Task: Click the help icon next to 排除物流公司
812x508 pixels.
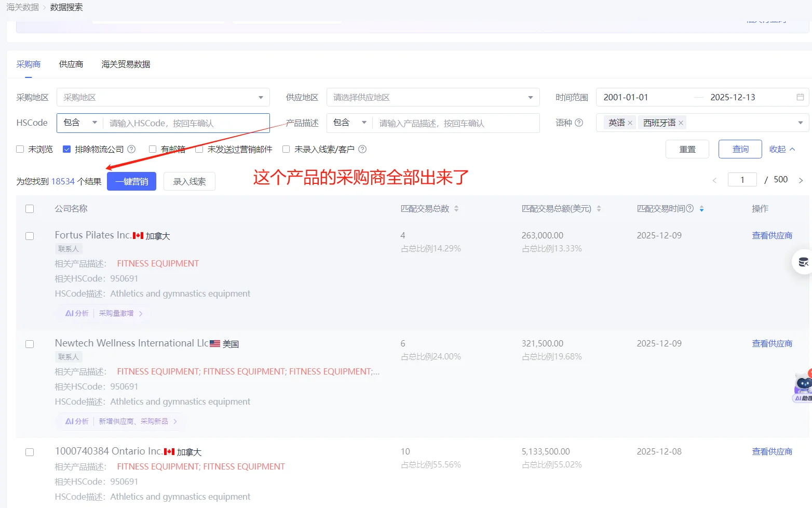Action: point(131,149)
